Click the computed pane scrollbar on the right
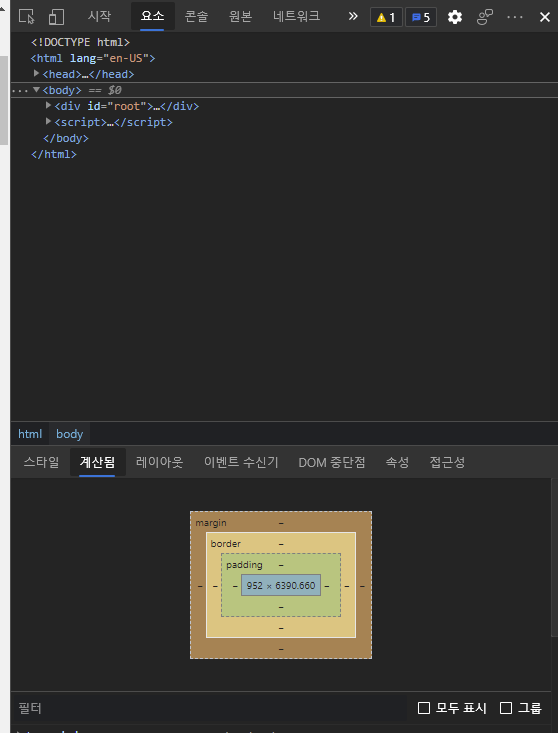Screen dimensions: 558x733 [555, 557]
